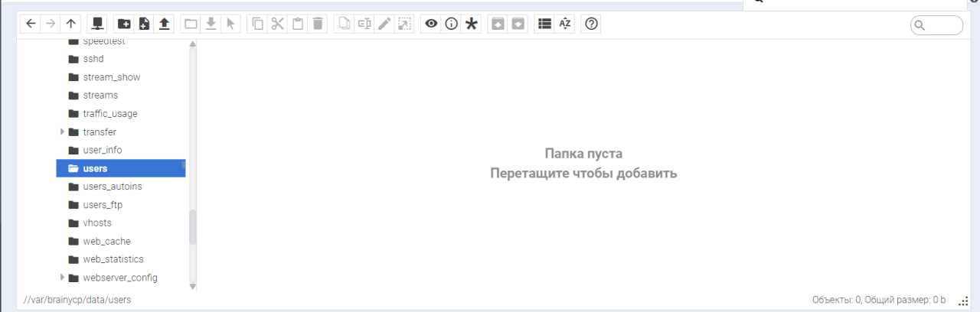The height and width of the screenshot is (312, 980).
Task: Expand the webserver_config folder arrow
Action: pos(63,278)
